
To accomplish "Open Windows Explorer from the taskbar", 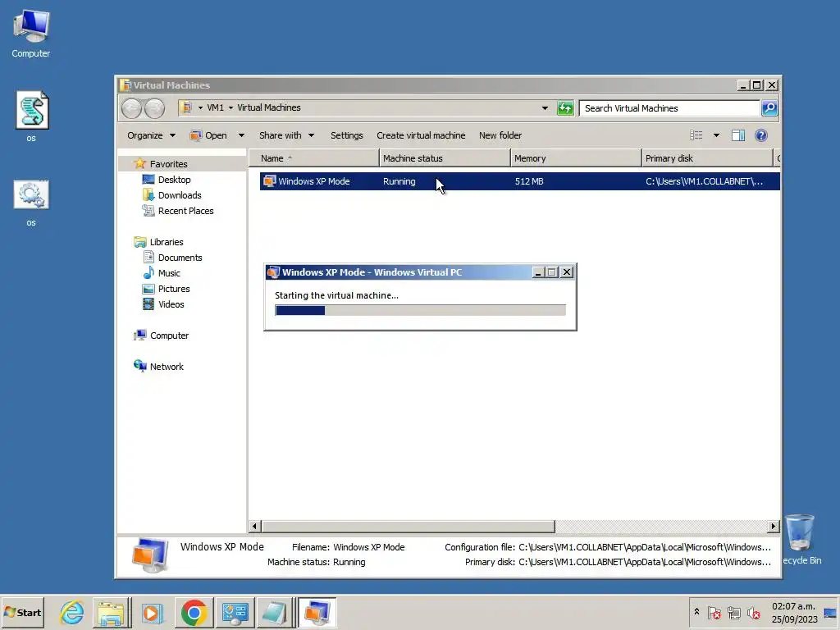I will pyautogui.click(x=112, y=612).
